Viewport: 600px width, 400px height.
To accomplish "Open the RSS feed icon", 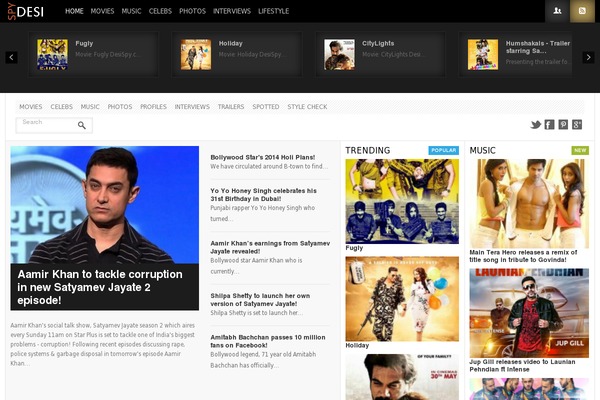I will tap(582, 11).
